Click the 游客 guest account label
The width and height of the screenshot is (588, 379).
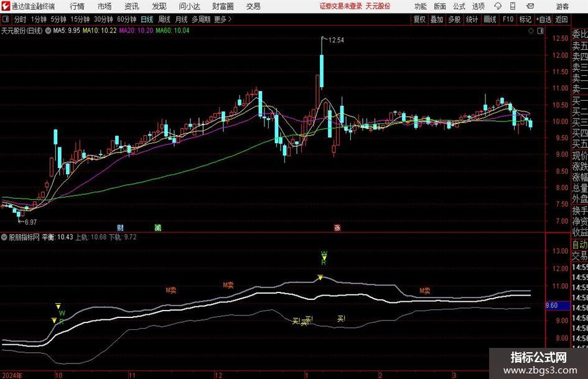[562, 6]
